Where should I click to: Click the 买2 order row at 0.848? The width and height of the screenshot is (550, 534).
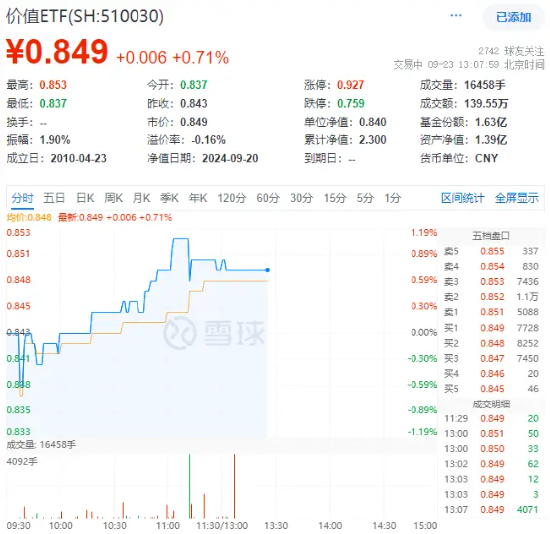[491, 343]
